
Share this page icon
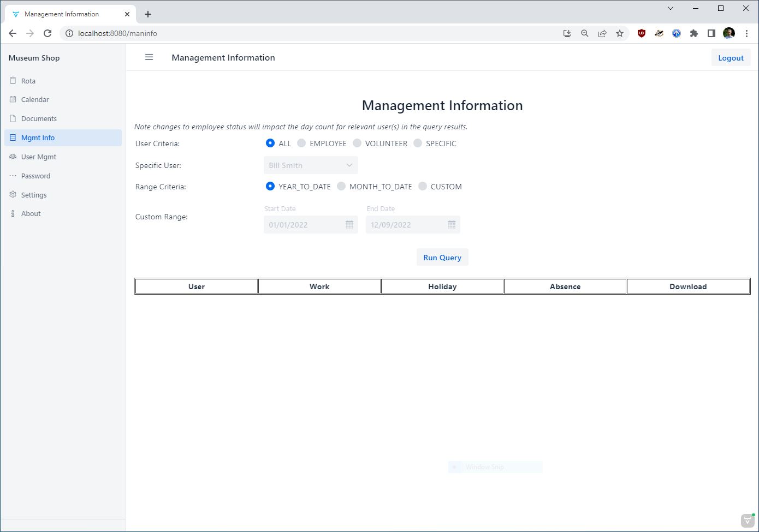point(602,33)
